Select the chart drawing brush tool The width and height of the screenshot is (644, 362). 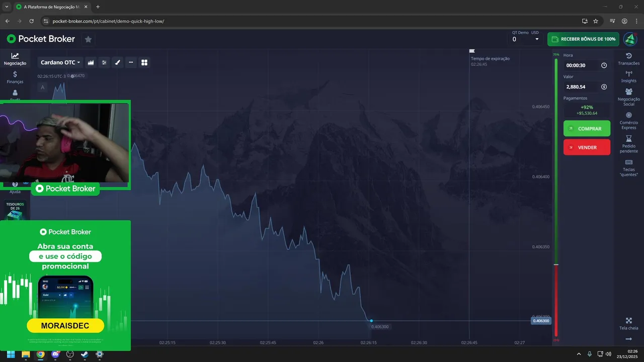pos(118,62)
